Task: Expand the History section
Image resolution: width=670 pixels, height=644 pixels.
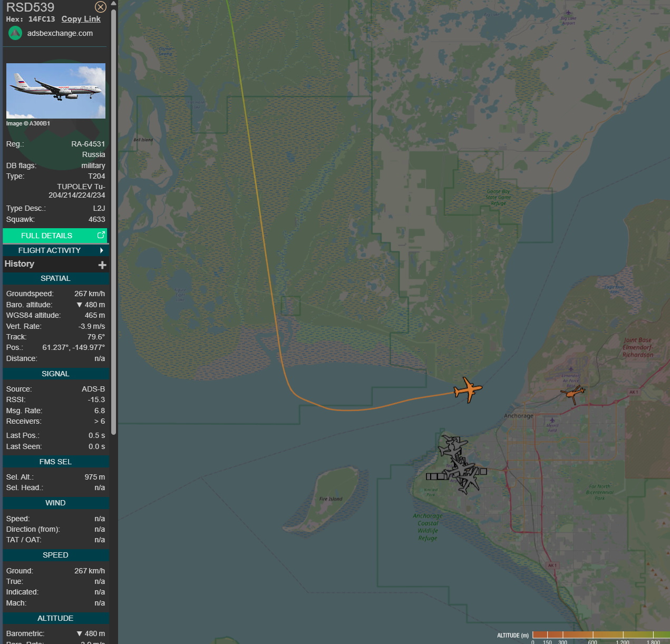Action: (x=55, y=264)
